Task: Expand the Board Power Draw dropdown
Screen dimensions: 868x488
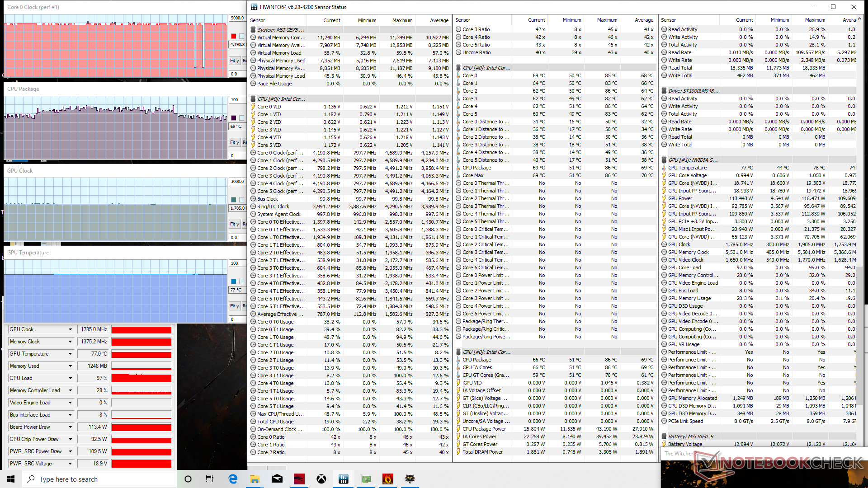Action: (70, 427)
